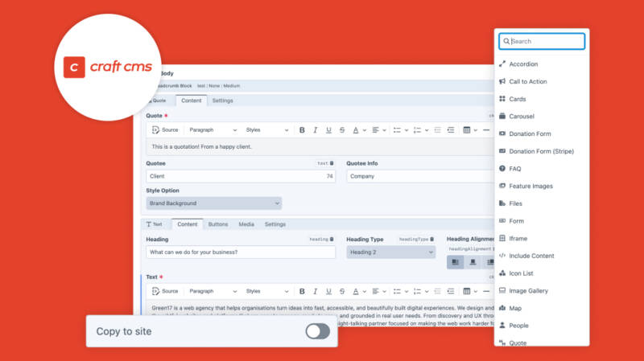Apply strikethrough in the Text editor toolbar
Viewport: 644px width, 361px height.
point(342,291)
